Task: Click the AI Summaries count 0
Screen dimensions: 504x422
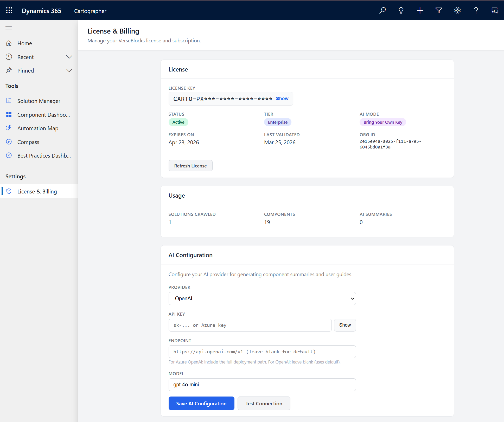Action: pos(361,222)
